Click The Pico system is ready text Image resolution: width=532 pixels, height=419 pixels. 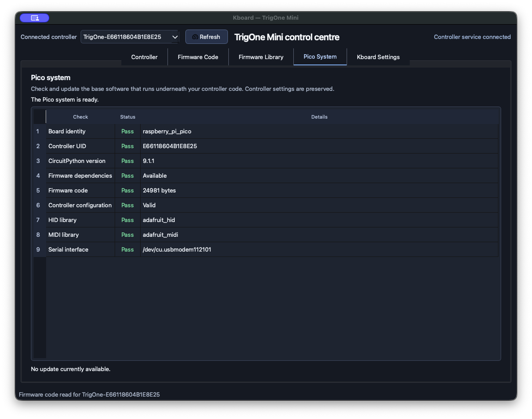point(65,99)
